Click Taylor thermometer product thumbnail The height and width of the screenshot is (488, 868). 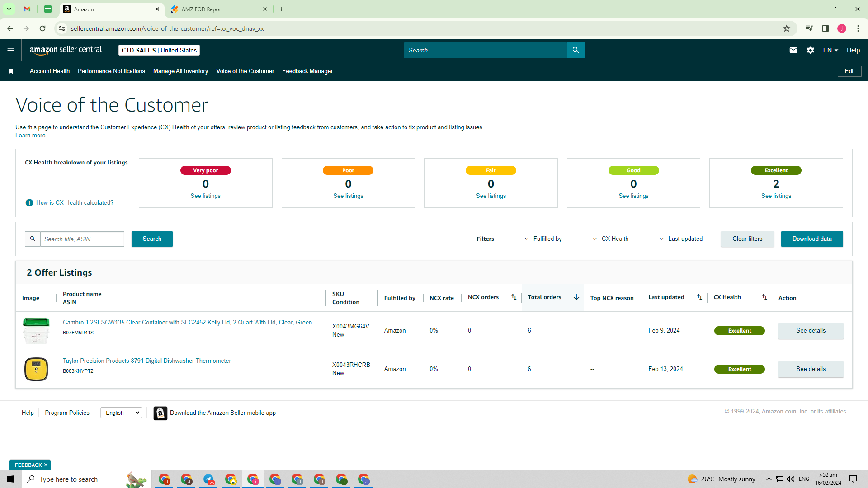coord(36,369)
